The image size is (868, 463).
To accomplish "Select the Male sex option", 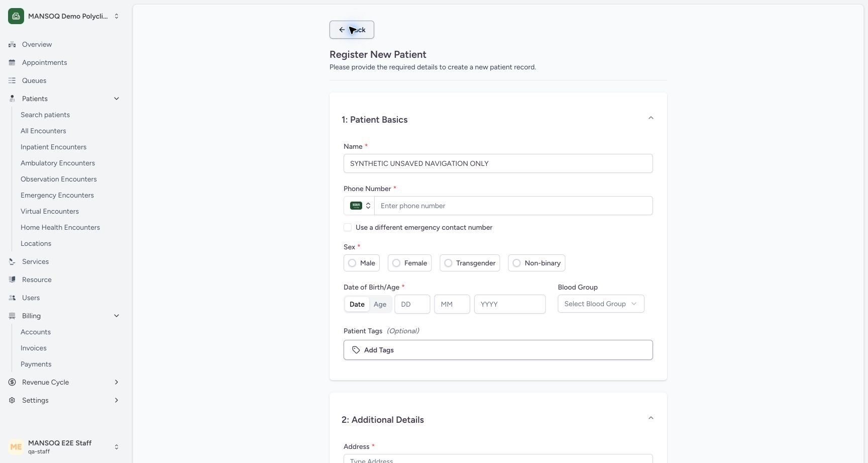I will [362, 263].
